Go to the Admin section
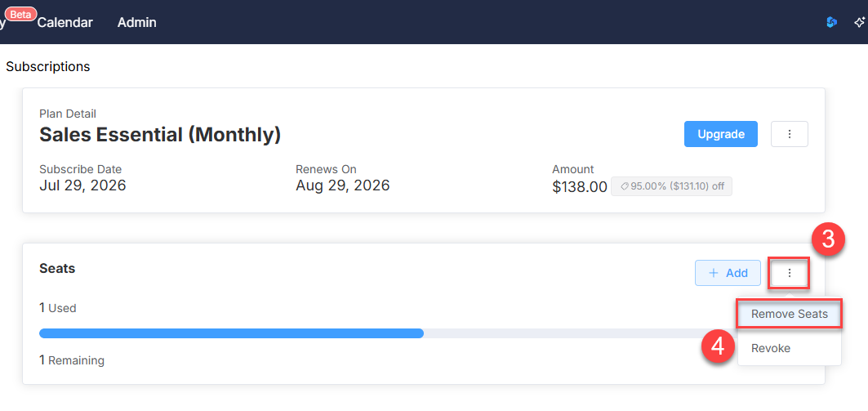 [136, 23]
